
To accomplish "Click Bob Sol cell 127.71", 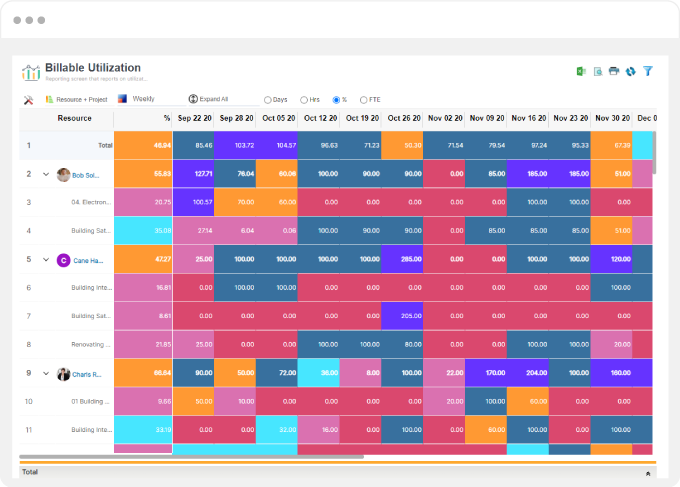I will click(x=193, y=173).
